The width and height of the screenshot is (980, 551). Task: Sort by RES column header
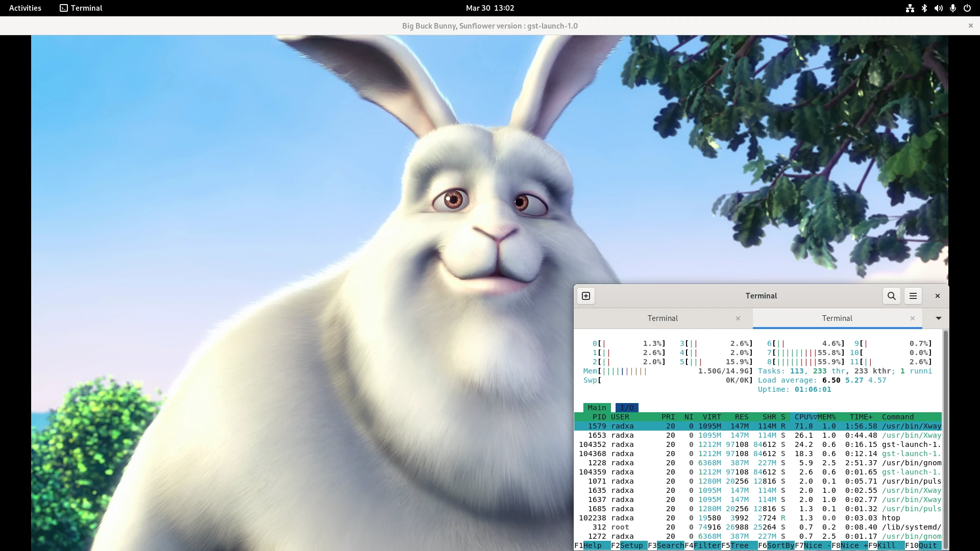(742, 417)
